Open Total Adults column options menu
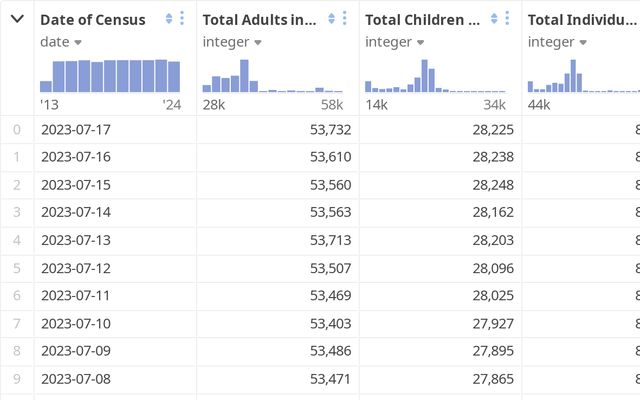The width and height of the screenshot is (640, 400). (x=345, y=19)
